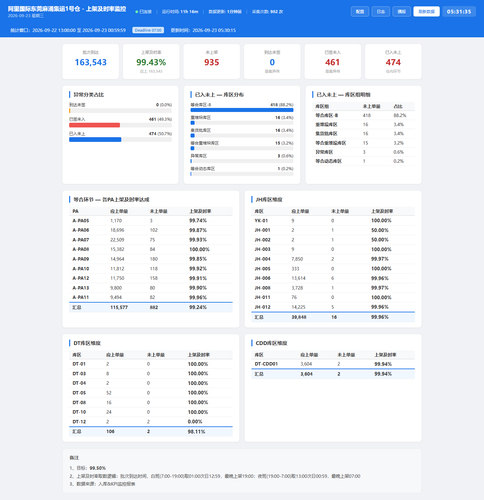This screenshot has height=500, width=484.
Task: Click the red 461 (49.3%) progress bar
Action: click(x=95, y=125)
